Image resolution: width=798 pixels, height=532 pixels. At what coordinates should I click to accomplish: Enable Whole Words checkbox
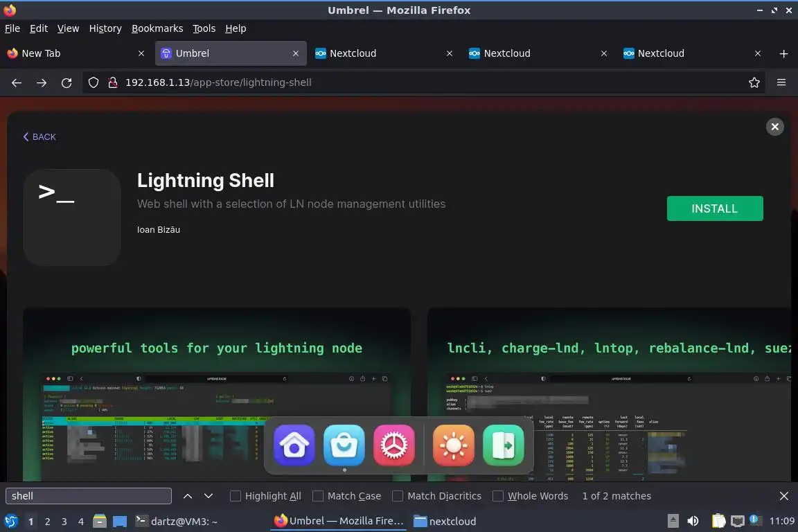[498, 496]
